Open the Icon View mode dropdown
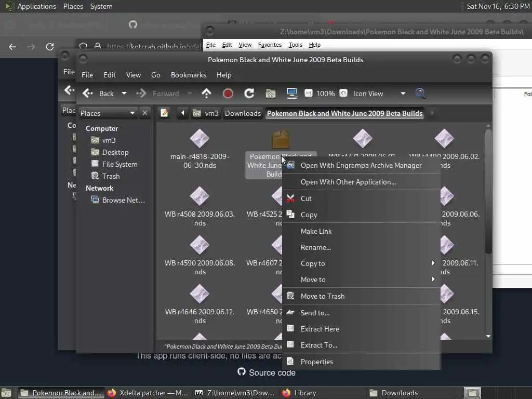 pos(379,94)
